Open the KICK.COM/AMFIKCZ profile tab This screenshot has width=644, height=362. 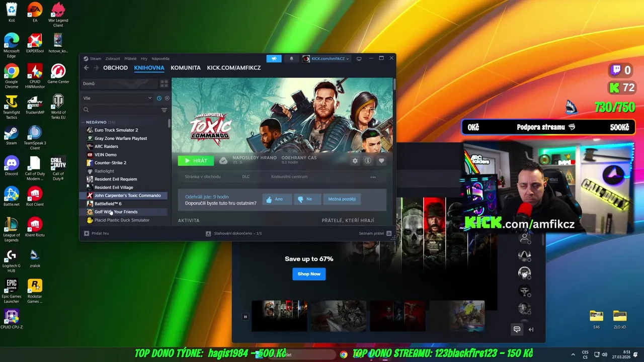pyautogui.click(x=233, y=68)
